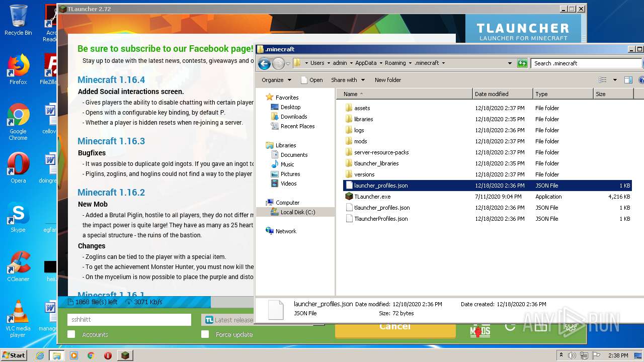Click admin in the address breadcrumb
This screenshot has width=644, height=362.
click(x=340, y=63)
